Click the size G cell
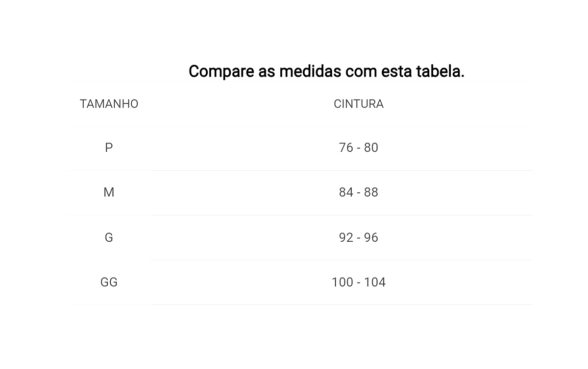Screen dimensions: 588x369 109,237
